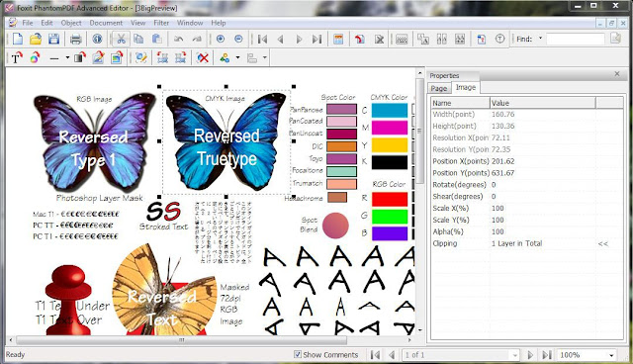The height and width of the screenshot is (364, 633).
Task: Click the gradient box tool icon
Action: (x=80, y=58)
